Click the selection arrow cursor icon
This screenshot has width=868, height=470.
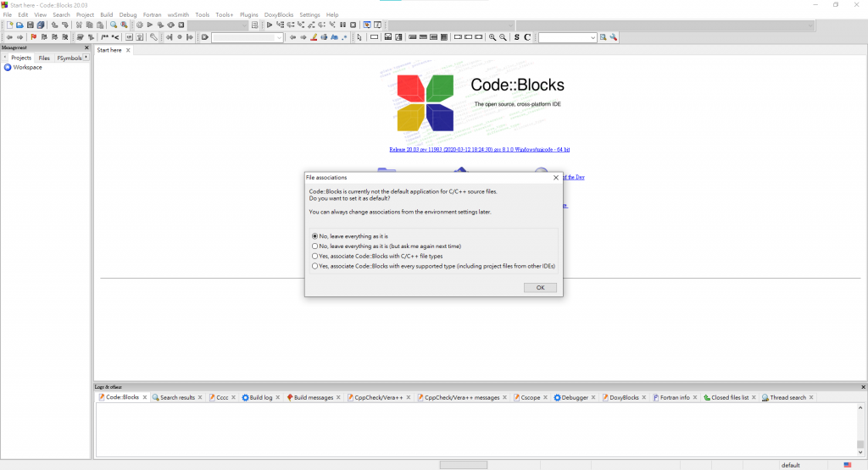(x=359, y=37)
